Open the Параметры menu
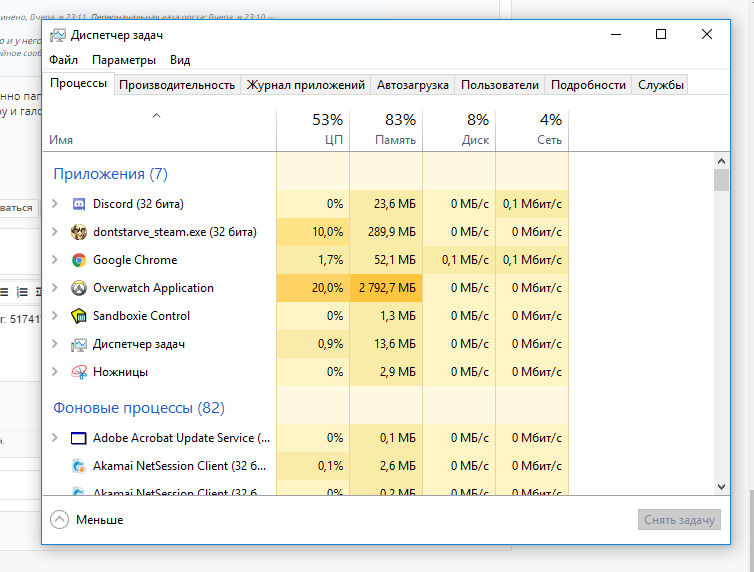 coord(124,60)
